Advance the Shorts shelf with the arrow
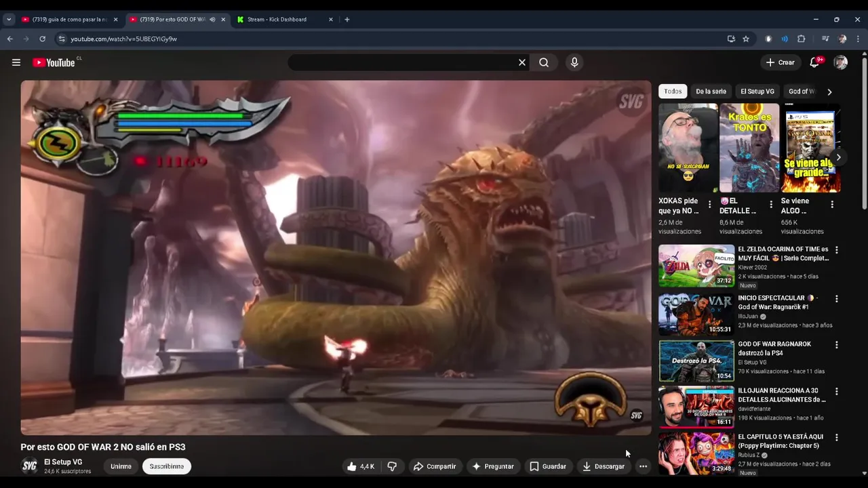This screenshot has width=868, height=488. coord(838,157)
